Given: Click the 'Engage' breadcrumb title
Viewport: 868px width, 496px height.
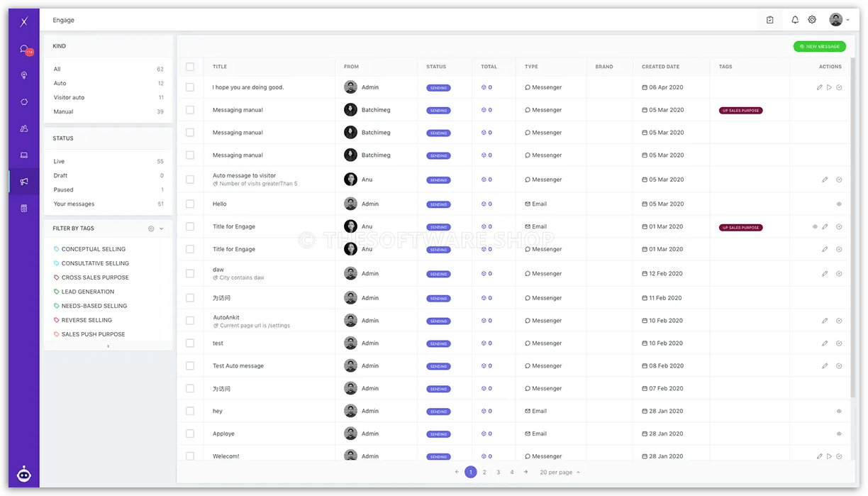Looking at the screenshot, I should pyautogui.click(x=63, y=20).
